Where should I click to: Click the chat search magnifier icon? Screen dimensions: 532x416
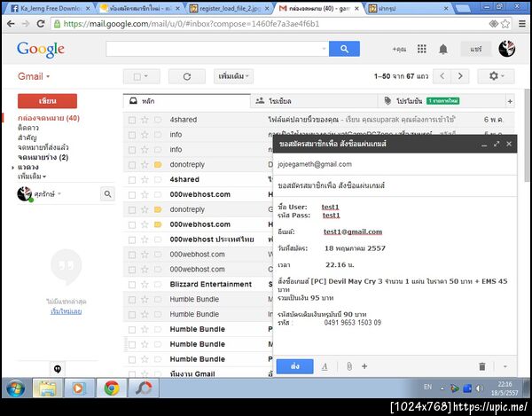coord(107,194)
